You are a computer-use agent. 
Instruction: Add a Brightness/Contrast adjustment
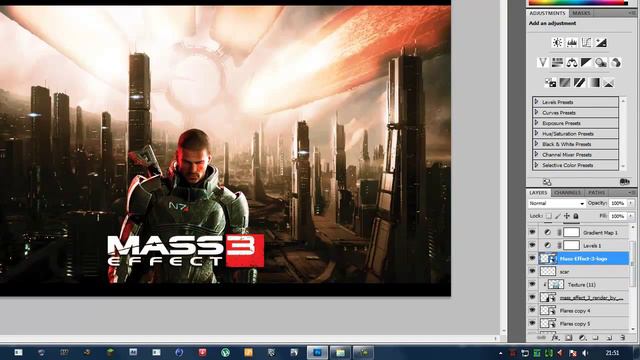(557, 42)
